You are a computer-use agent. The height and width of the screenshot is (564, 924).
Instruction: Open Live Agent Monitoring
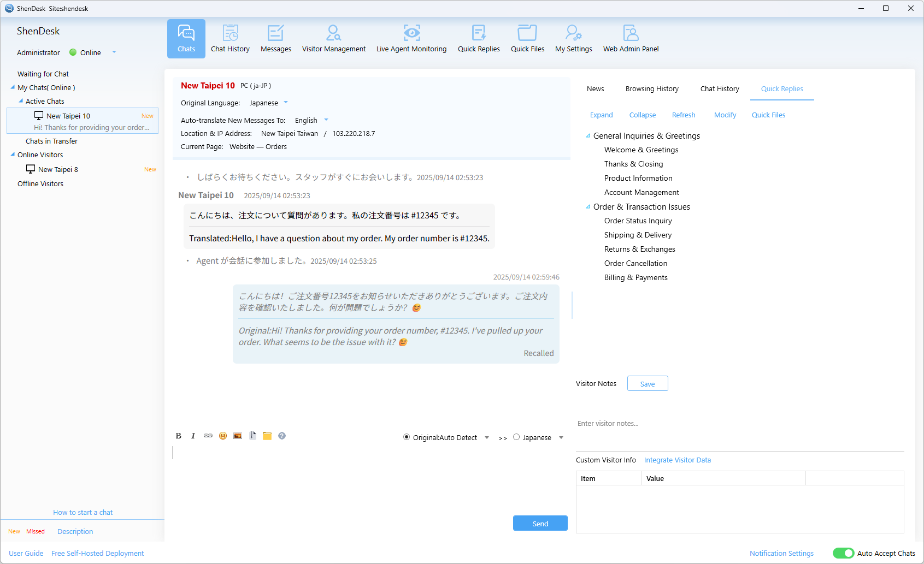[411, 39]
